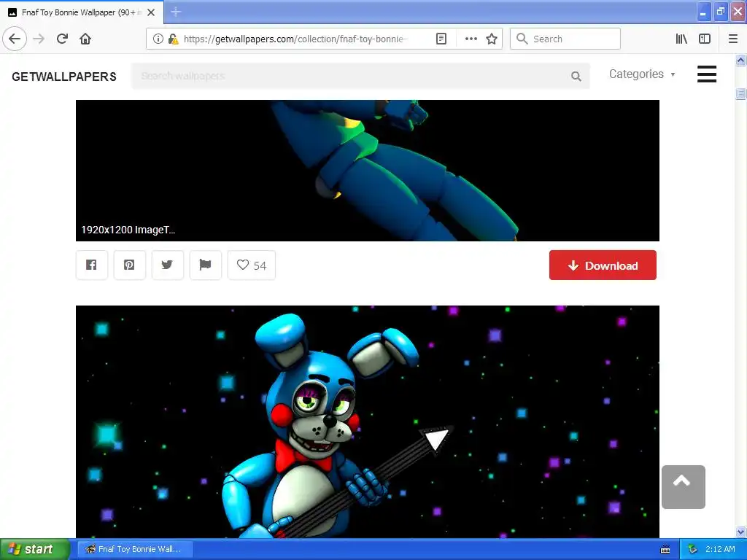The image size is (747, 560).
Task: Click the getwallpapers.com URL field
Action: coord(295,39)
